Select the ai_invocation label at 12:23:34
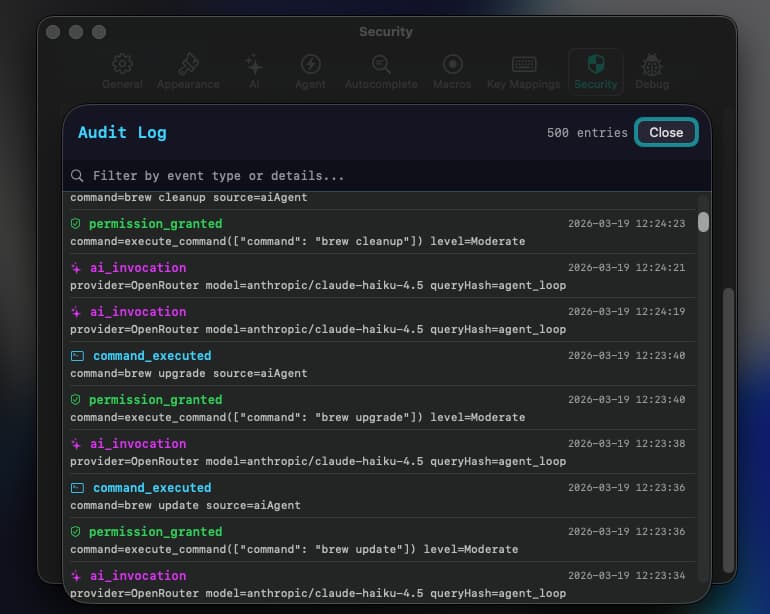Screen dimensions: 770x614 click(x=138, y=576)
